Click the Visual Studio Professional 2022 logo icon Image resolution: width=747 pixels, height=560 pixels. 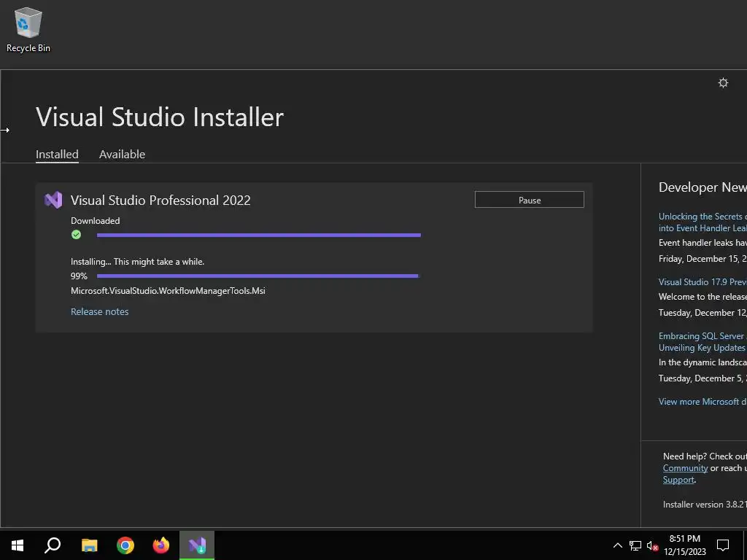tap(53, 200)
